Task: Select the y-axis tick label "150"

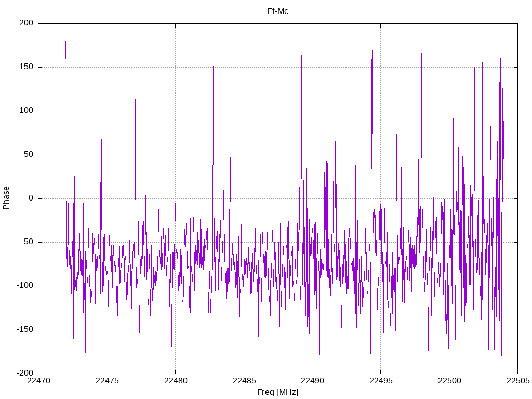Action: point(26,67)
